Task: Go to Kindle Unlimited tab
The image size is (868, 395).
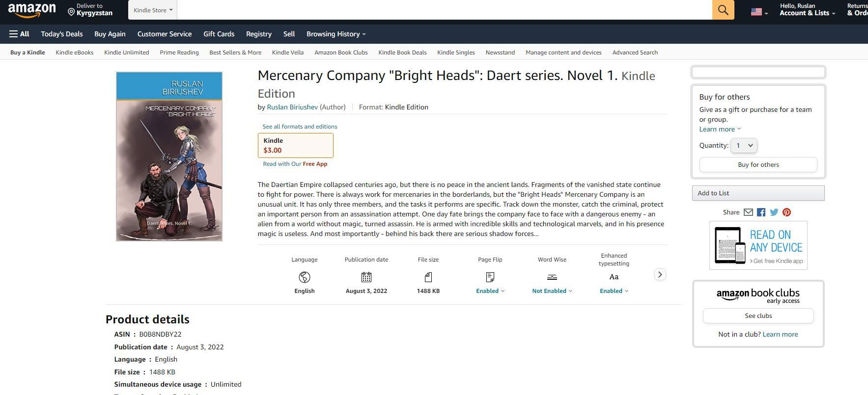Action: point(126,53)
